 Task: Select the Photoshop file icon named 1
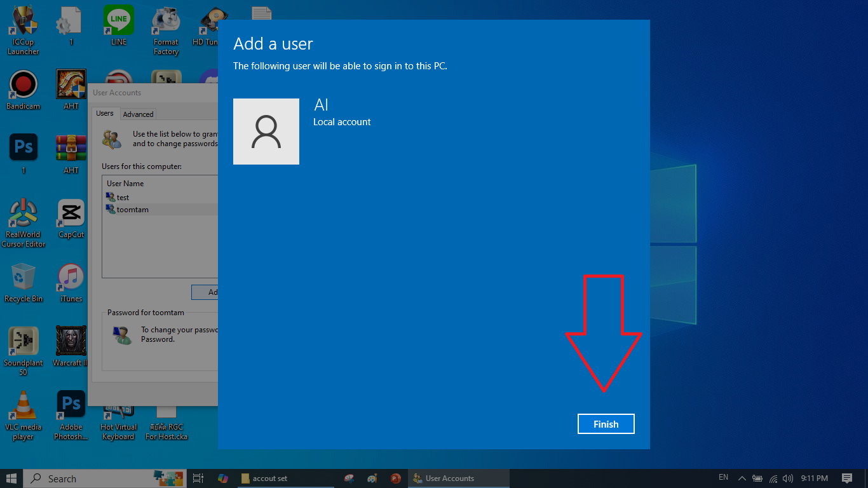[24, 154]
